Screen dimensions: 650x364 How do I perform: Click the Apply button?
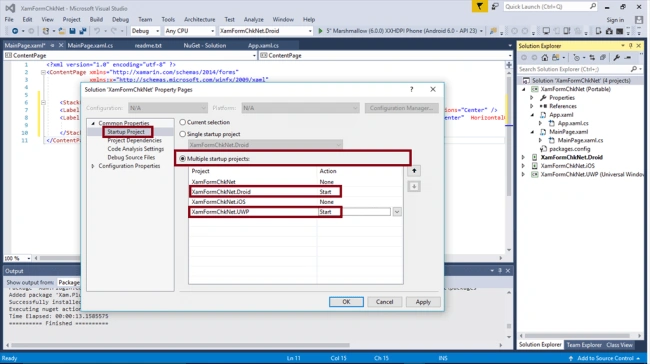[x=423, y=302]
